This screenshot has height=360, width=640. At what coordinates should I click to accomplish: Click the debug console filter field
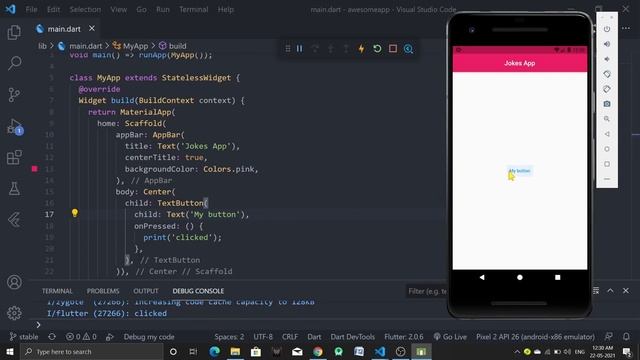point(427,291)
